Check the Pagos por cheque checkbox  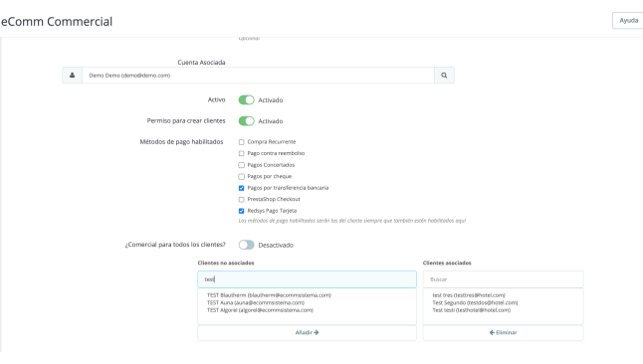click(x=242, y=177)
